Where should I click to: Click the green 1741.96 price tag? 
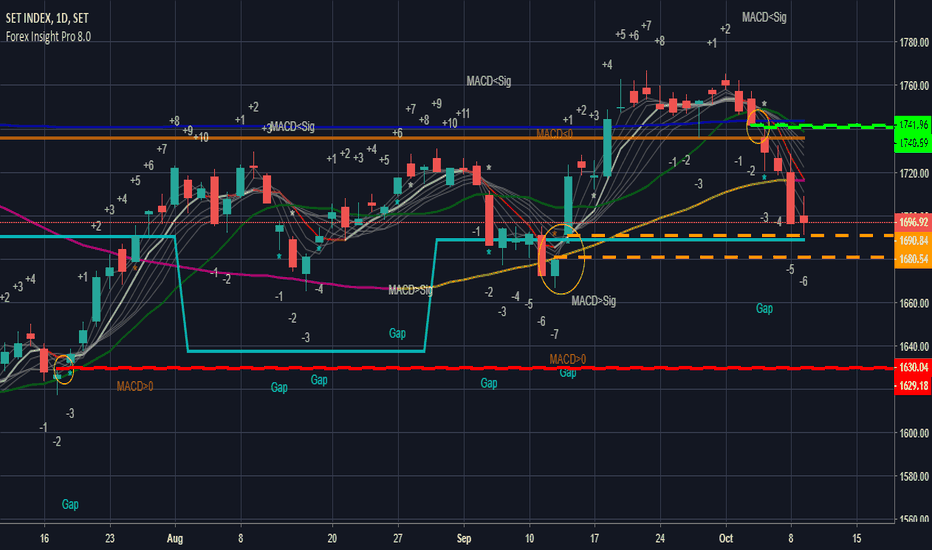[x=913, y=124]
